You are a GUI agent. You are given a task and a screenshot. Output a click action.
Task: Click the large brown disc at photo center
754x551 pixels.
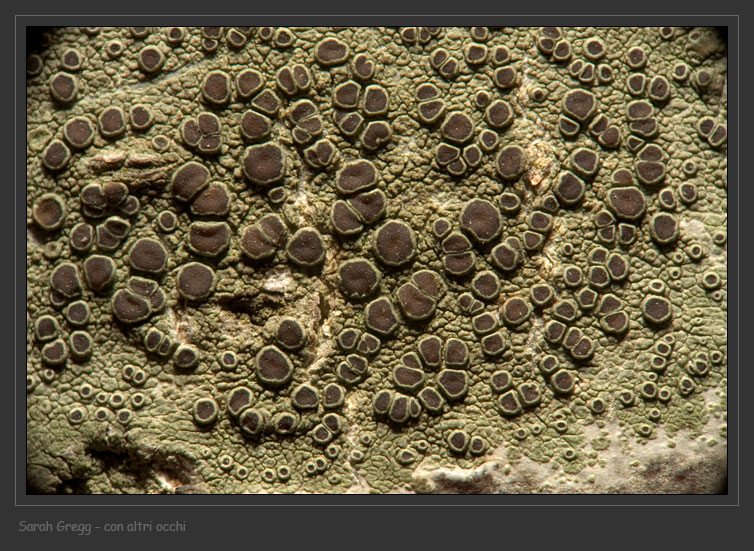394,243
